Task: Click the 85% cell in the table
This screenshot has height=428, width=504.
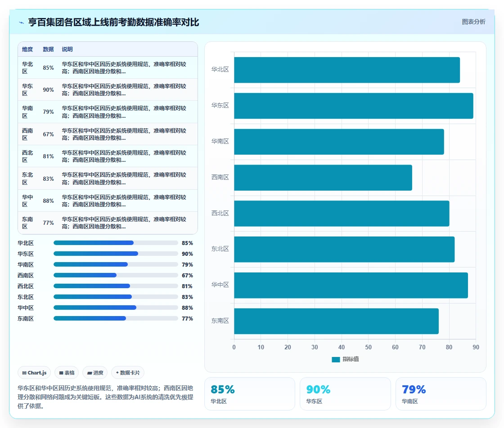Action: coord(48,68)
